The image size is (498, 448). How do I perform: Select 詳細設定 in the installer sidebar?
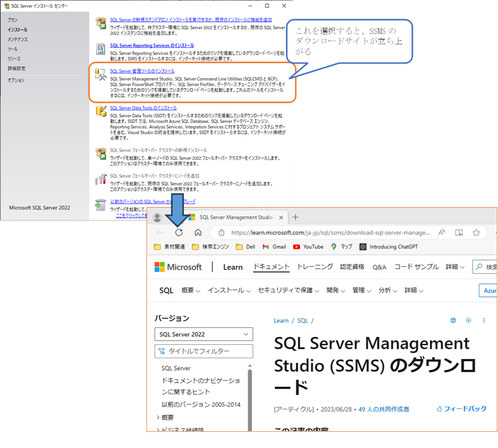[16, 68]
